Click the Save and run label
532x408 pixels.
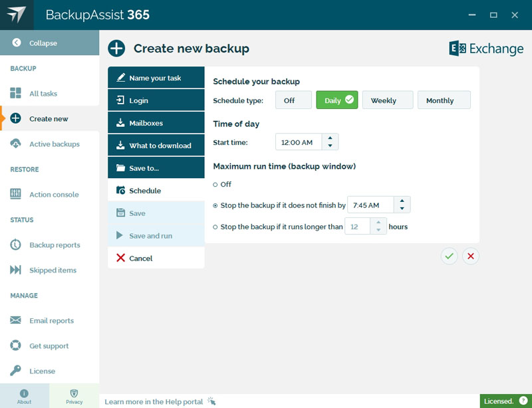tap(151, 236)
